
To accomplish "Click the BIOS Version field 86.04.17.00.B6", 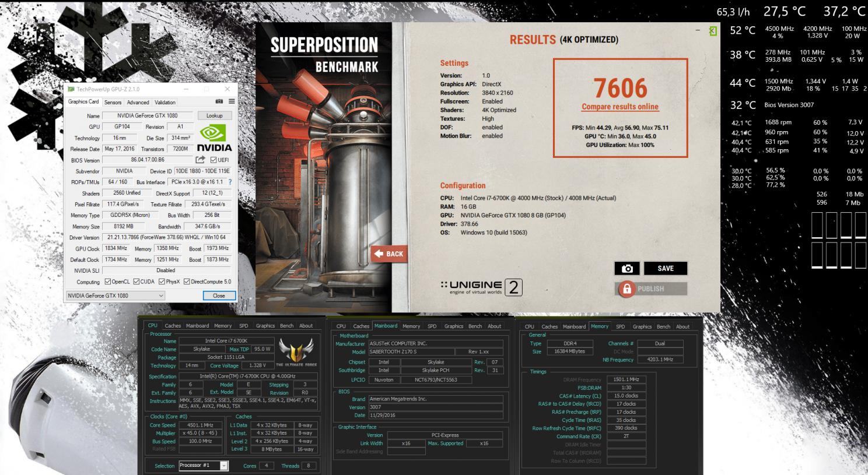I will pyautogui.click(x=148, y=160).
